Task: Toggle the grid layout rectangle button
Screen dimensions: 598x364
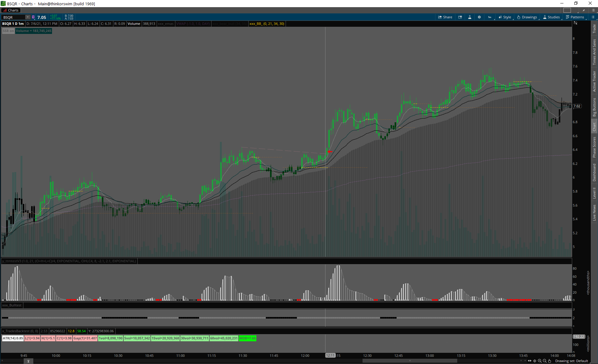Action: [x=567, y=10]
